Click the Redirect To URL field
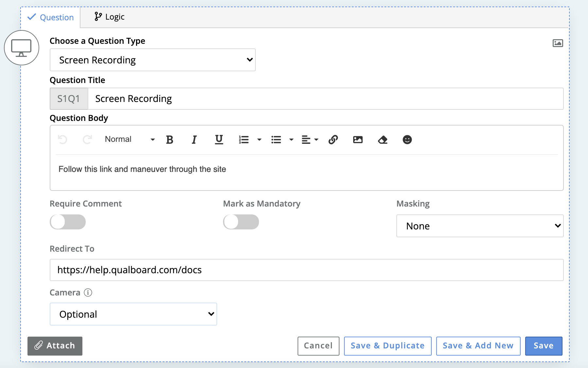 click(x=306, y=270)
